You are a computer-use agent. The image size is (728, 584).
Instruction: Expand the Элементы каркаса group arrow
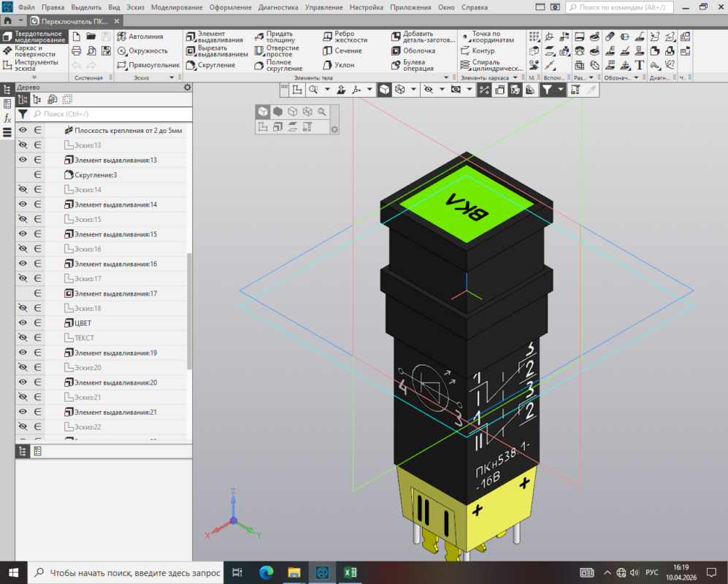pyautogui.click(x=515, y=77)
